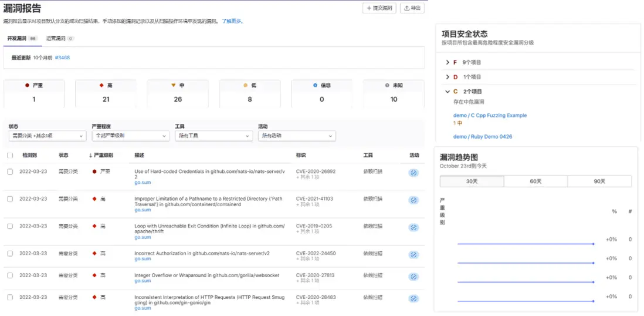The width and height of the screenshot is (644, 316).
Task: Check the HTTP Request Smuggling row
Action: (11, 297)
